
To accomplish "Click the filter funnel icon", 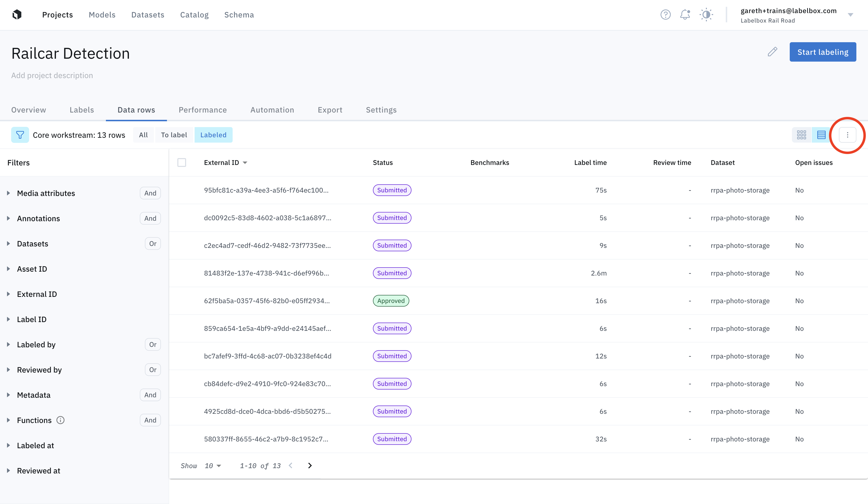I will (x=20, y=135).
